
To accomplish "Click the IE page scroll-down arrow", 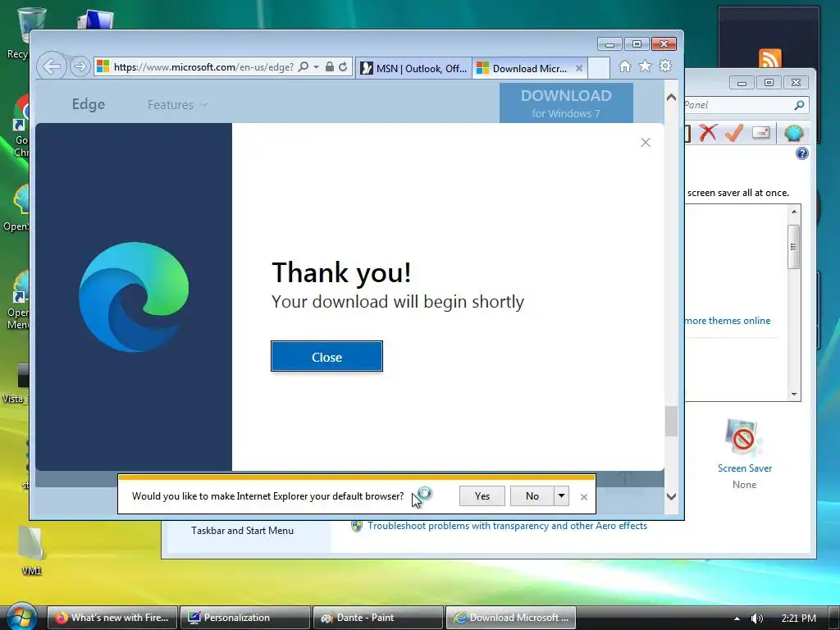I will [671, 496].
